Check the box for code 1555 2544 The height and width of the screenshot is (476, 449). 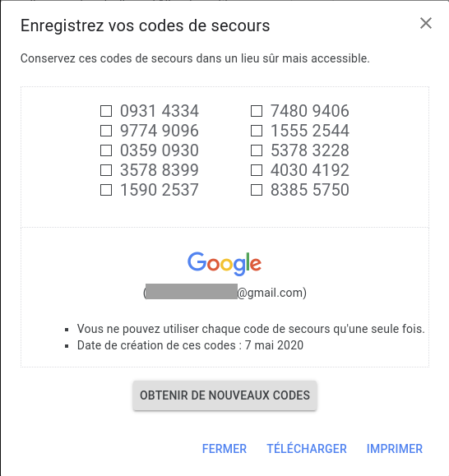257,131
